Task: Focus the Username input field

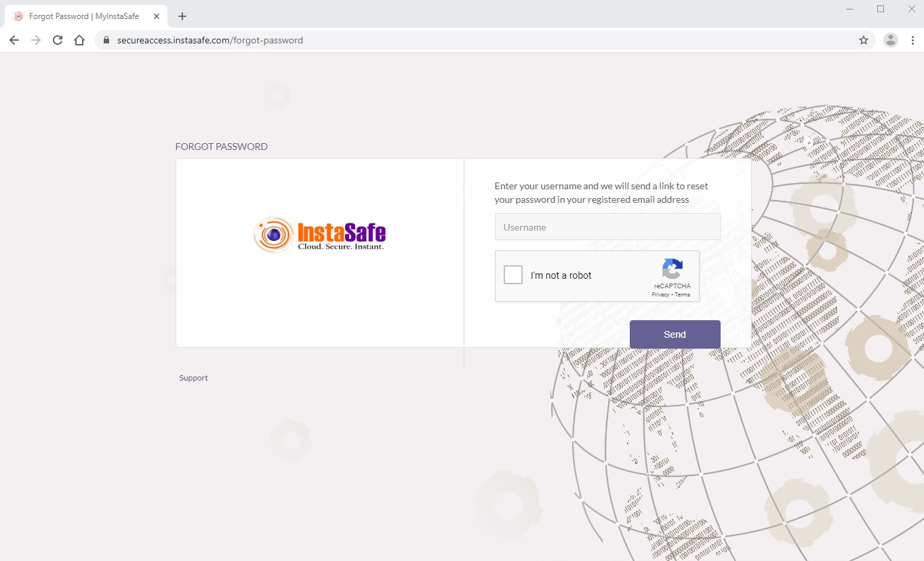Action: tap(607, 227)
